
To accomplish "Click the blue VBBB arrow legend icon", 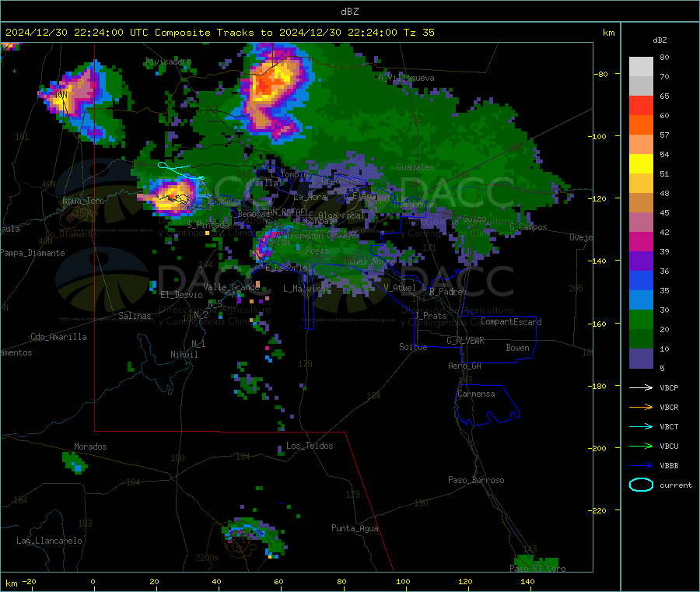I will coord(641,466).
